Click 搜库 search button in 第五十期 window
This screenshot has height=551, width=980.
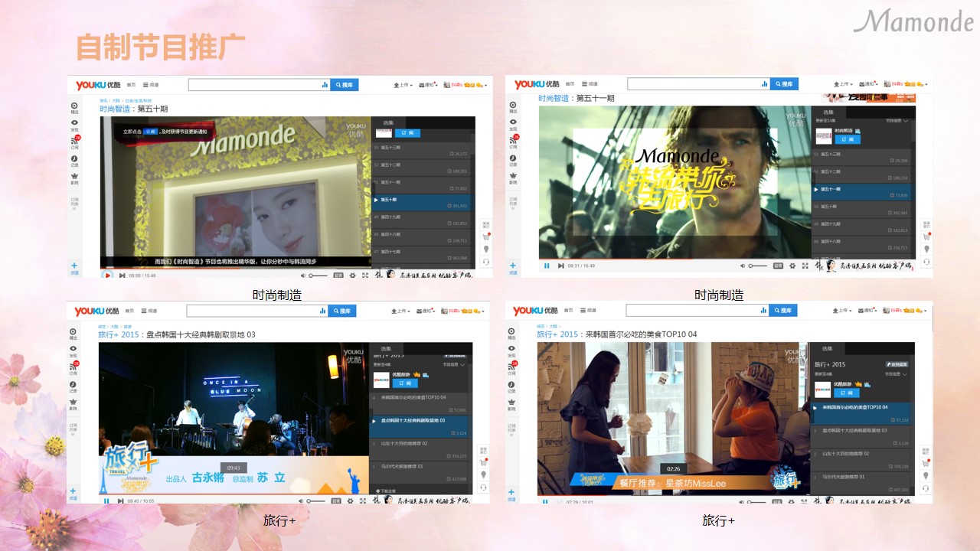point(345,85)
